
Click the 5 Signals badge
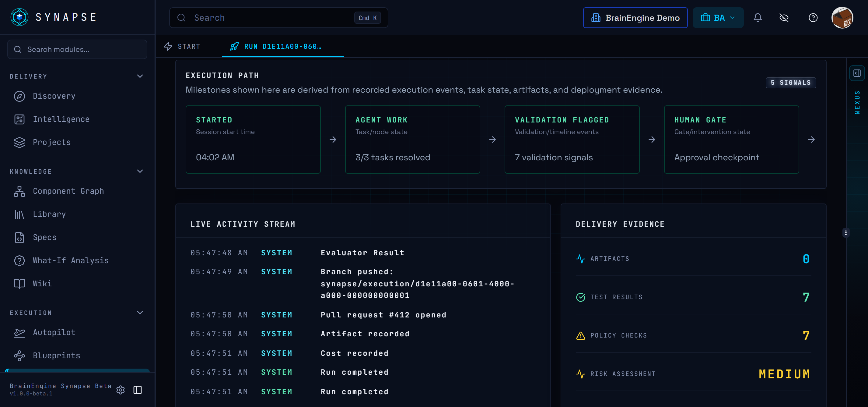click(790, 83)
